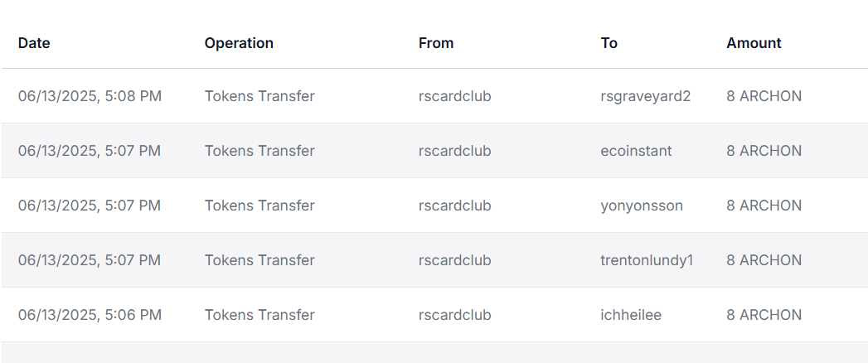
Task: Open recipient ecoinstant account
Action: [636, 151]
